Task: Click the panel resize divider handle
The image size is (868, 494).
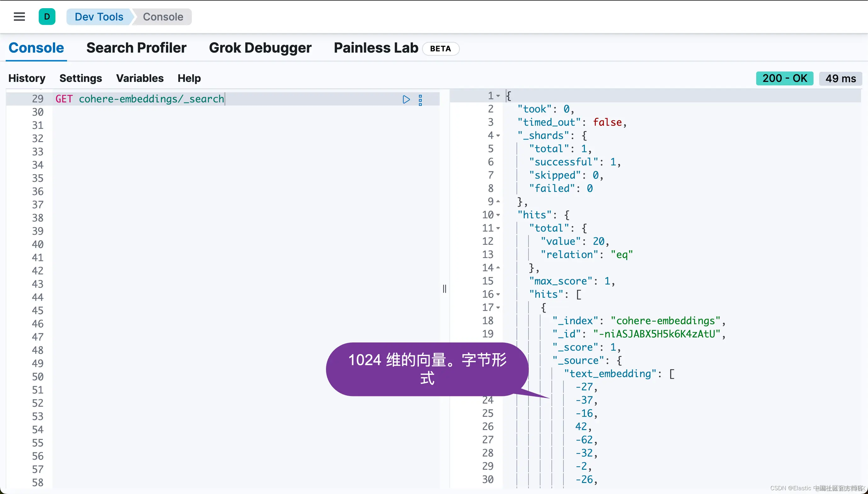Action: pyautogui.click(x=444, y=289)
